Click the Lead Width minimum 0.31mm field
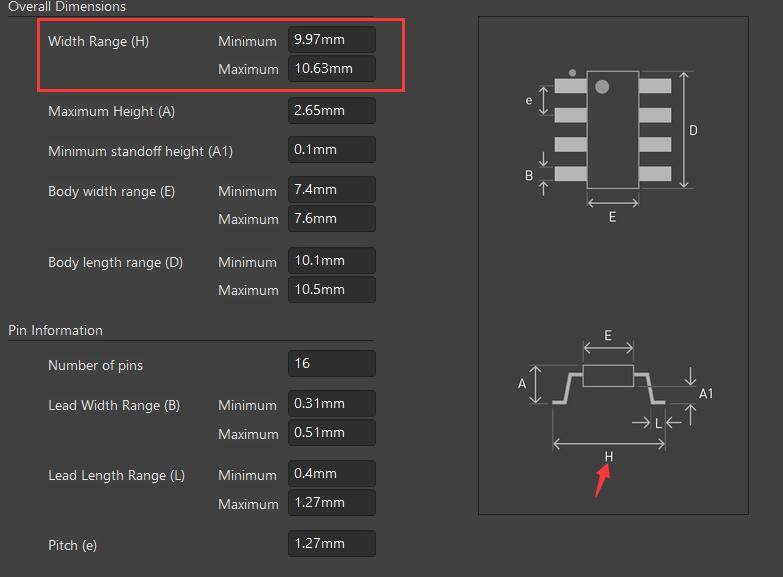Screen dimensions: 783x577 click(332, 403)
